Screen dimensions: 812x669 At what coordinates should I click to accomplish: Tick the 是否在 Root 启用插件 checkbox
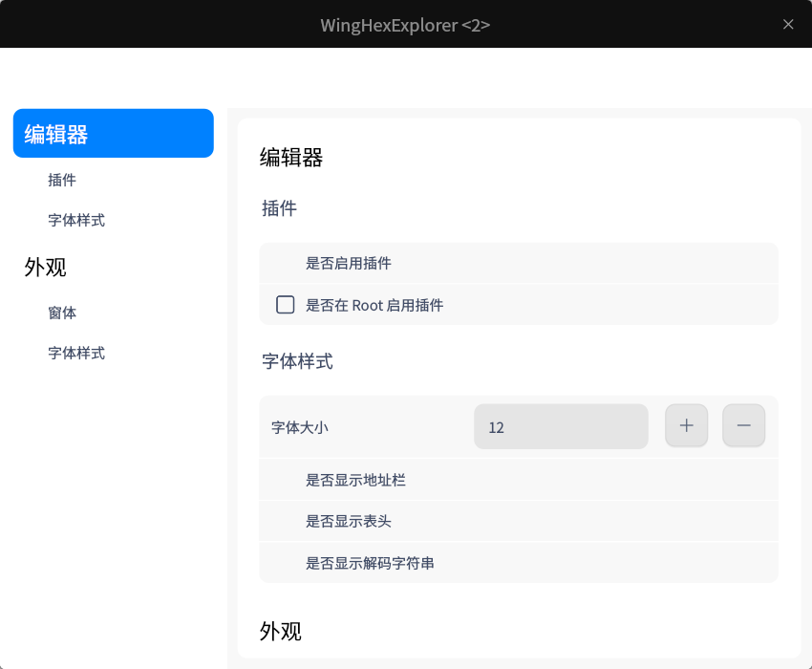tap(286, 305)
